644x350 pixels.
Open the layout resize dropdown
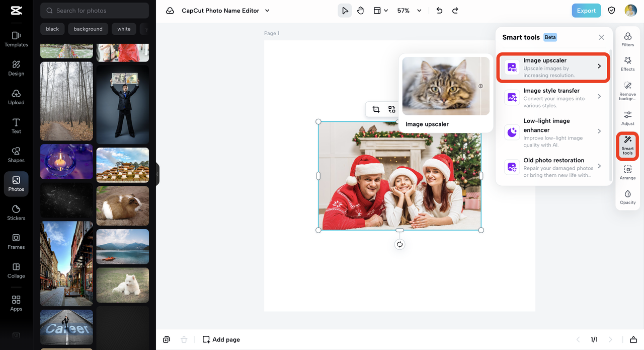380,11
